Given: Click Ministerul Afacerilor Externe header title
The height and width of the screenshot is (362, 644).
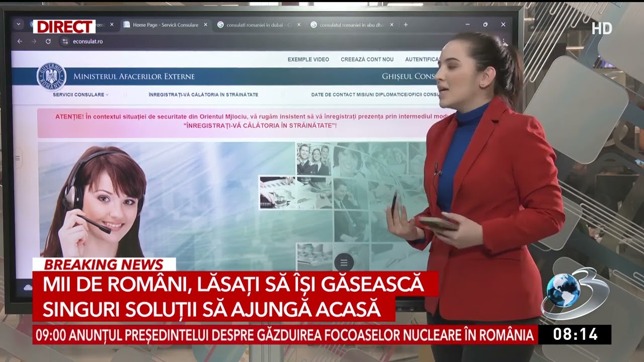Looking at the screenshot, I should click(x=134, y=76).
